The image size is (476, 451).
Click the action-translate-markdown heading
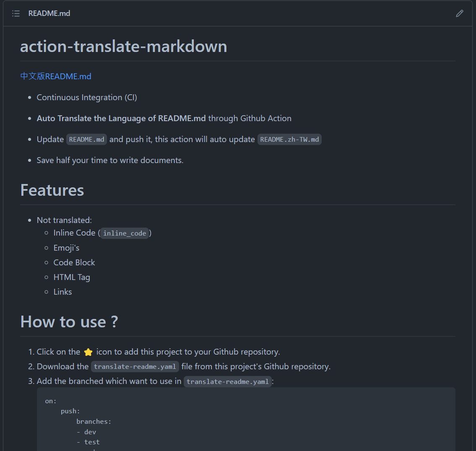tap(123, 46)
